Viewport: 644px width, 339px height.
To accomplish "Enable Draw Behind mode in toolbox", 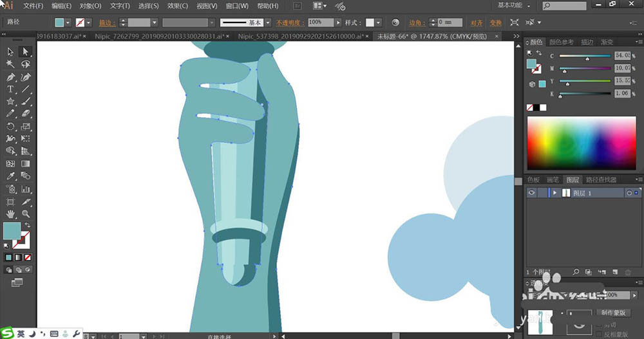I will click(x=19, y=270).
